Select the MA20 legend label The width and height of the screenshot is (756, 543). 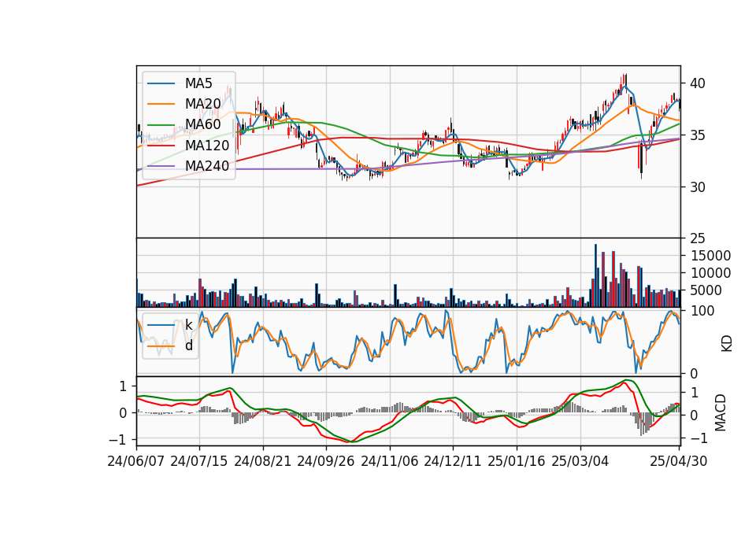[202, 104]
